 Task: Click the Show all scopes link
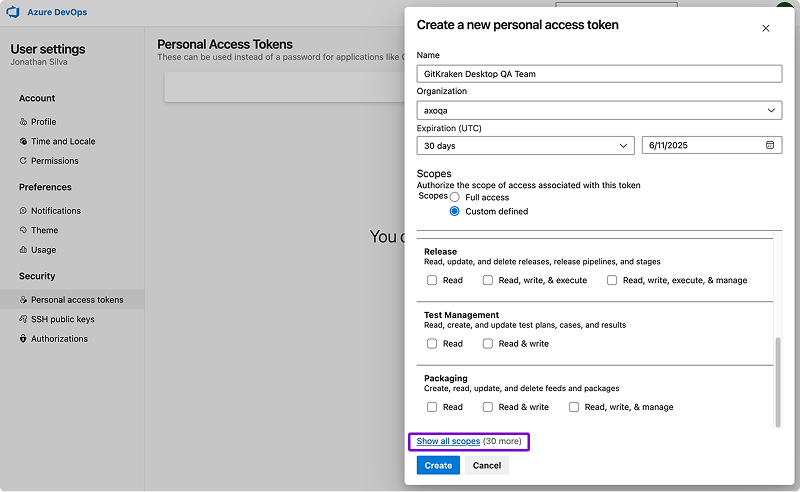(x=448, y=441)
